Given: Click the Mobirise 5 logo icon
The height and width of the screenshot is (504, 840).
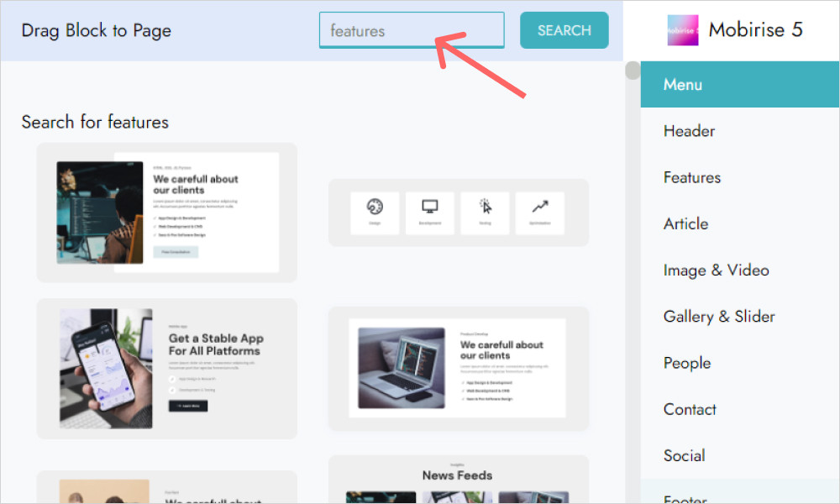Looking at the screenshot, I should tap(682, 30).
